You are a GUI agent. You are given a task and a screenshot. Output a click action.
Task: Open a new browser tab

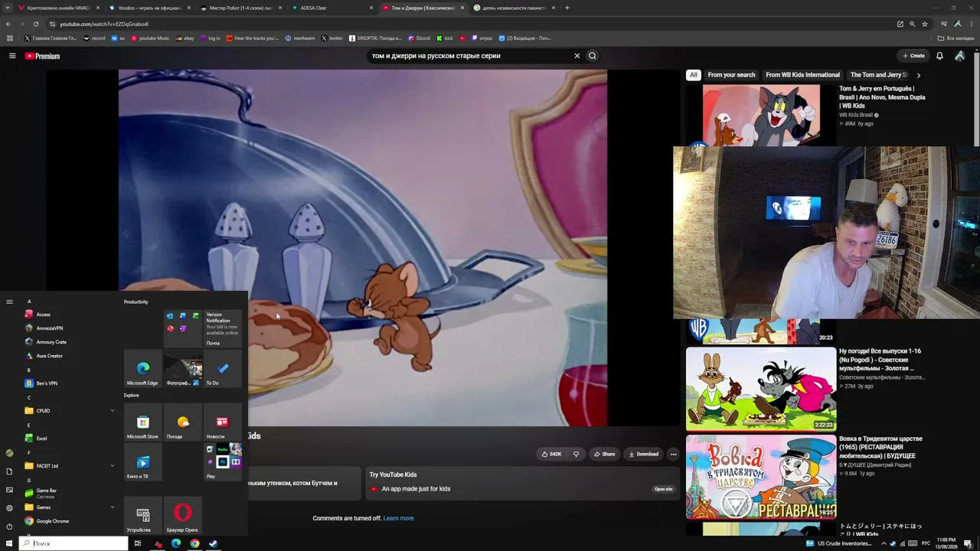[x=567, y=8]
